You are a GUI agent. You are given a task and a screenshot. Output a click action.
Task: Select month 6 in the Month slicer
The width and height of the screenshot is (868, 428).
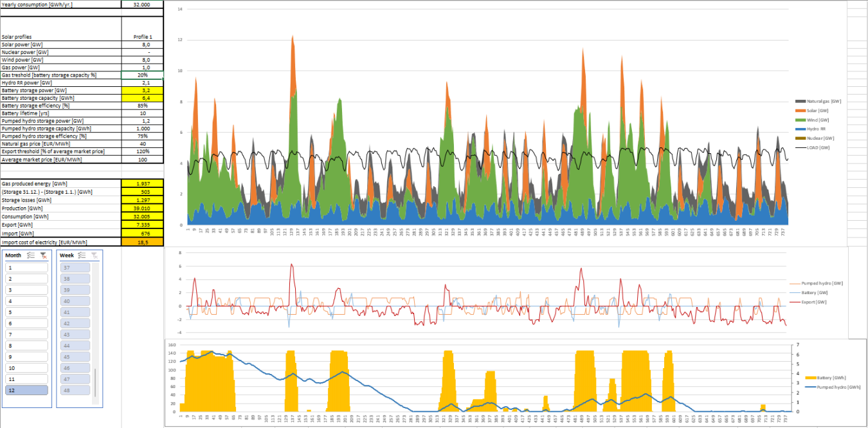[x=26, y=323]
